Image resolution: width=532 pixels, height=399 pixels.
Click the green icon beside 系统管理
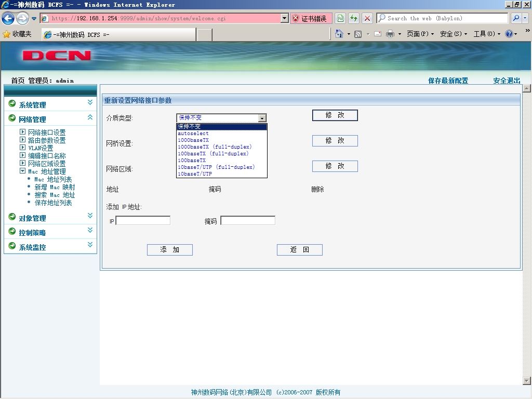click(x=12, y=103)
